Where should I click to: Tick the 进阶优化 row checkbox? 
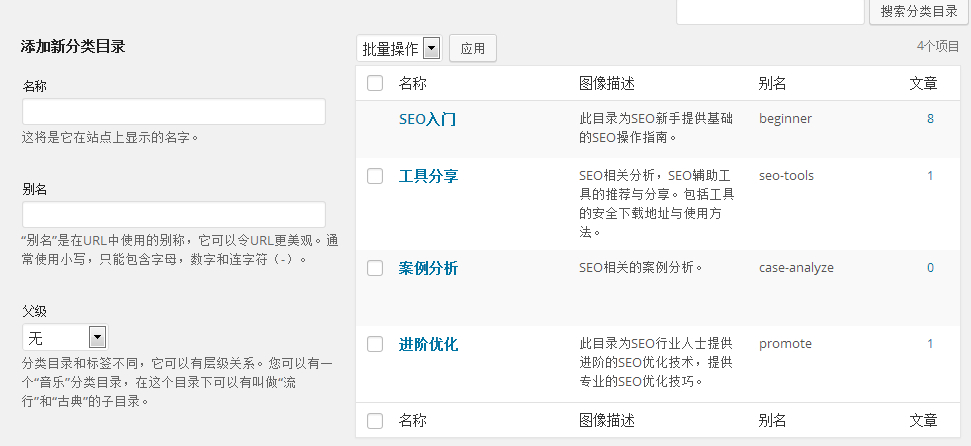[x=375, y=344]
